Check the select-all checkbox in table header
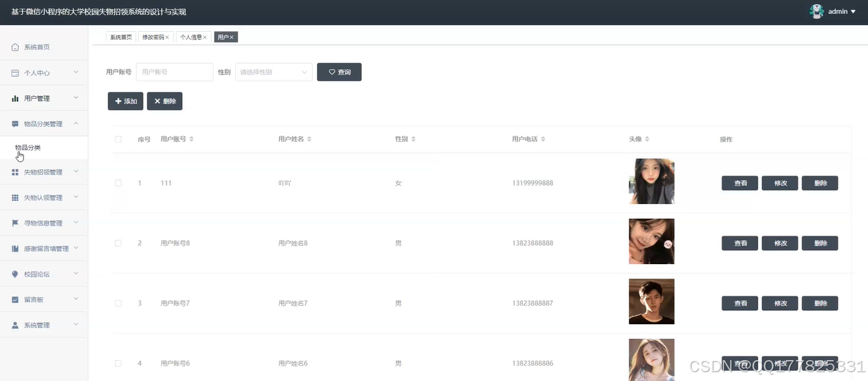The height and width of the screenshot is (381, 868). (118, 138)
